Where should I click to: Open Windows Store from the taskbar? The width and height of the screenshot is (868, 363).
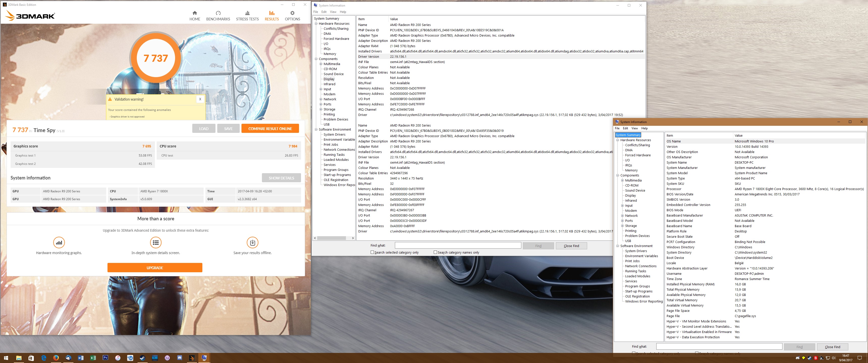tap(31, 358)
